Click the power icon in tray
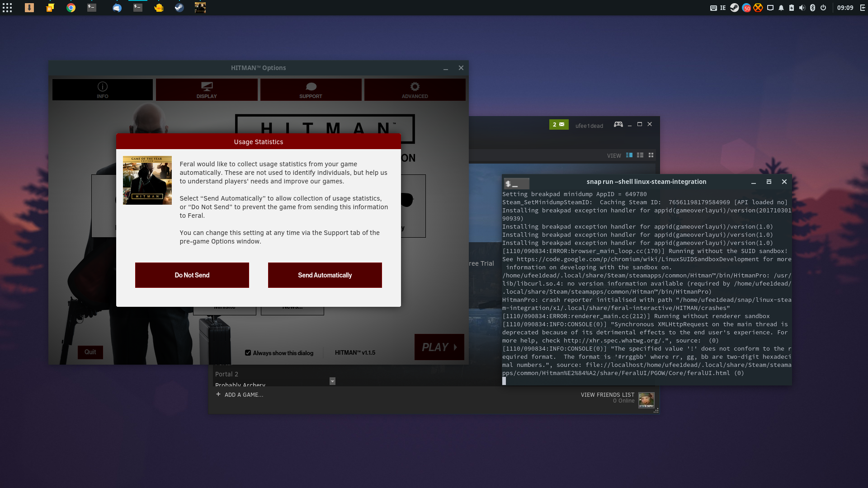868x488 pixels. [823, 8]
